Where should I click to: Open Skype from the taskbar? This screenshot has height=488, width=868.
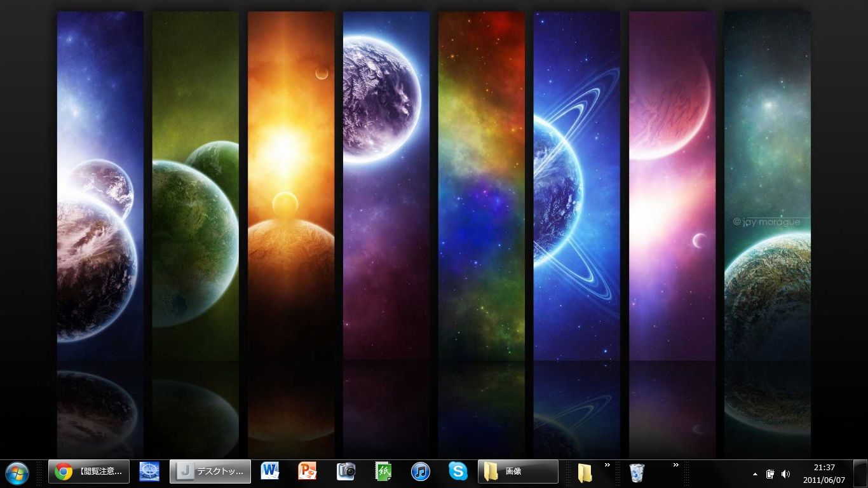(458, 471)
